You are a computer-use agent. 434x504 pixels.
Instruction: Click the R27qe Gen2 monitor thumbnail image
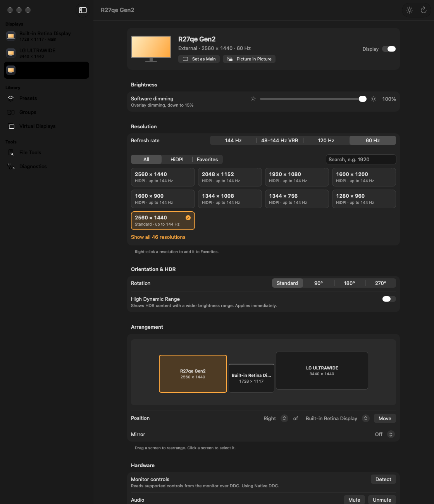[x=151, y=48]
